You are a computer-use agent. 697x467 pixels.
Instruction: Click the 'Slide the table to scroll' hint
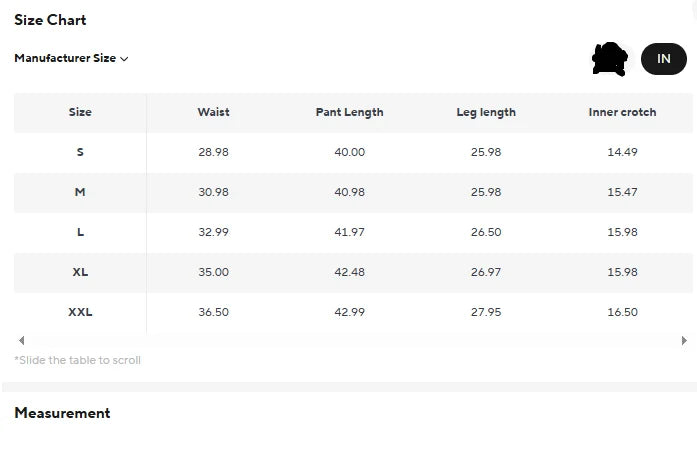[77, 360]
